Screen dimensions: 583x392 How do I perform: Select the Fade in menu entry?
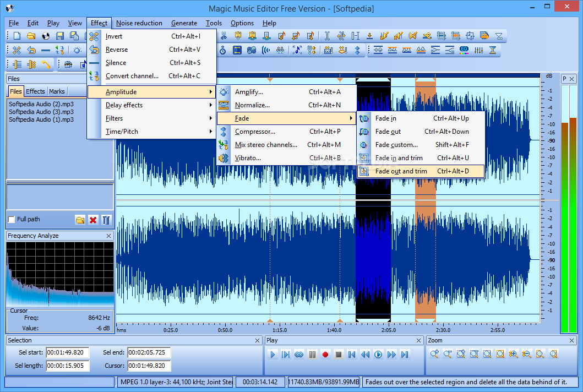[421, 118]
